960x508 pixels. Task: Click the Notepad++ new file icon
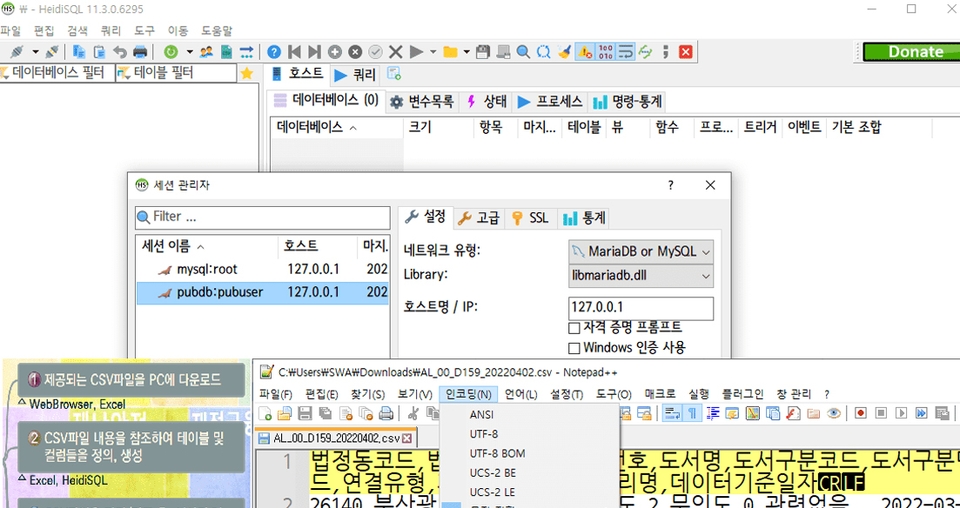265,413
